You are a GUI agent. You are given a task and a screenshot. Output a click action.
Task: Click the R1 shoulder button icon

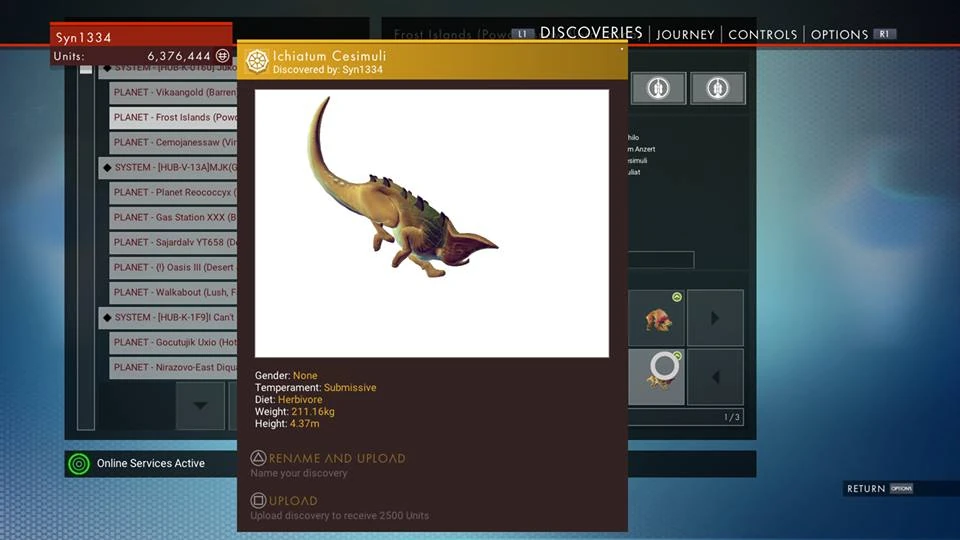[884, 34]
